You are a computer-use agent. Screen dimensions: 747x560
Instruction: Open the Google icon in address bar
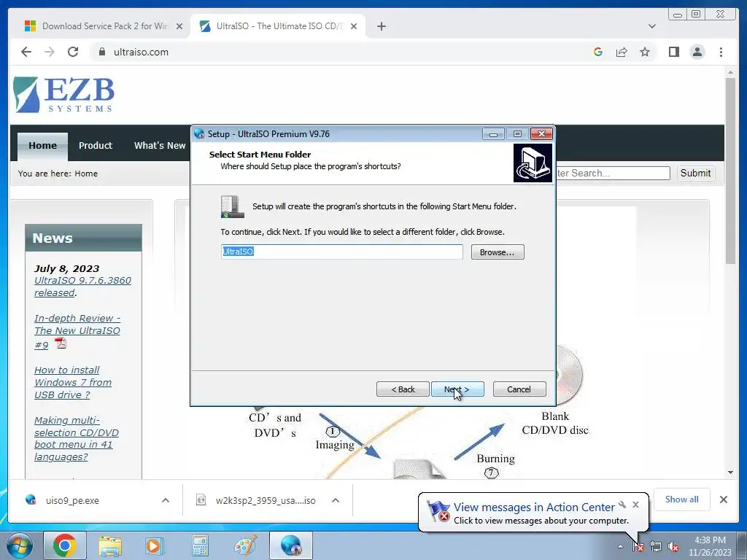pos(598,52)
